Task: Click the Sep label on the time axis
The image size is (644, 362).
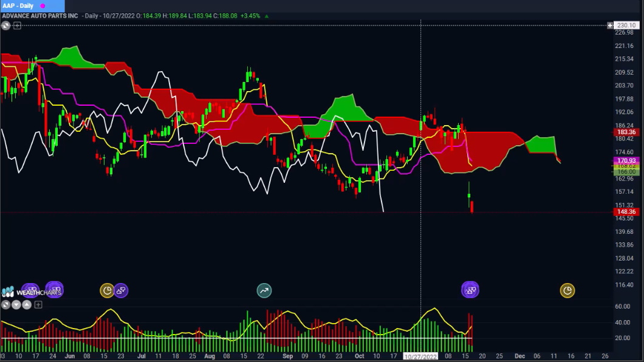Action: click(288, 357)
